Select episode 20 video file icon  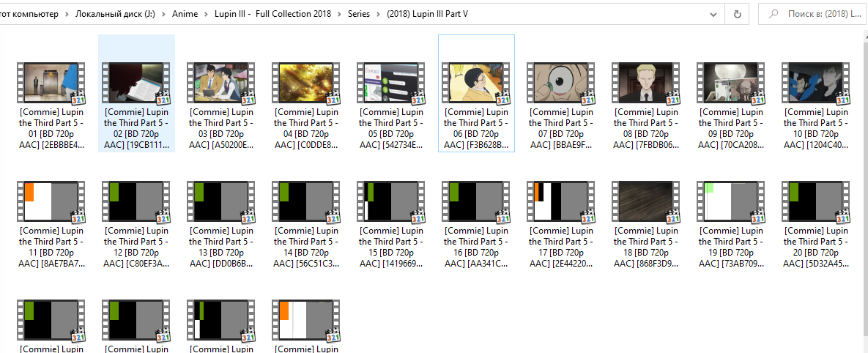816,201
